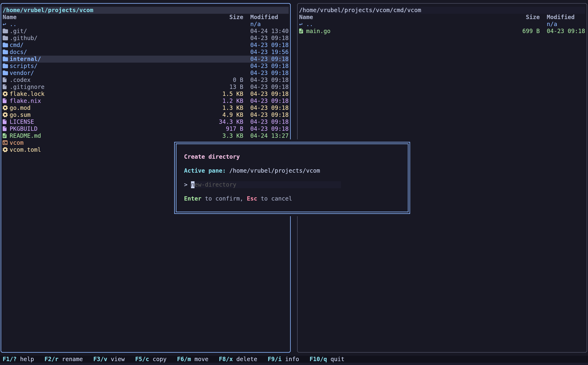This screenshot has height=365, width=588.
Task: Select the right pane path ending cmd/vcom
Action: tap(360, 10)
